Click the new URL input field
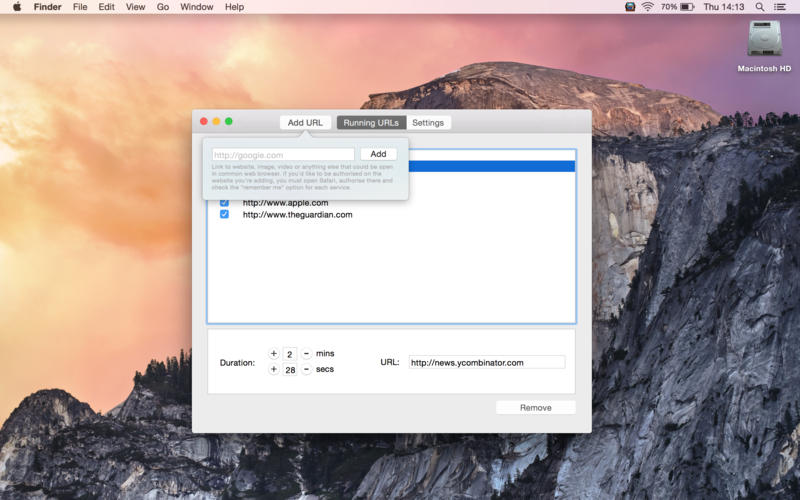Image resolution: width=800 pixels, height=500 pixels. pos(283,155)
